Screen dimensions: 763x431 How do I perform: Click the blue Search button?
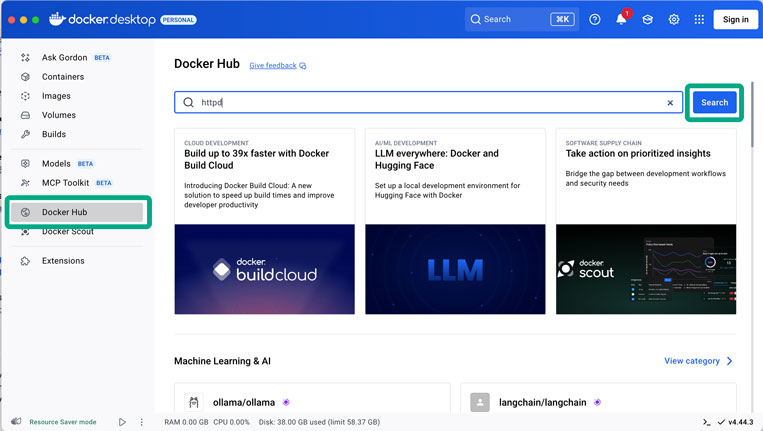coord(714,103)
